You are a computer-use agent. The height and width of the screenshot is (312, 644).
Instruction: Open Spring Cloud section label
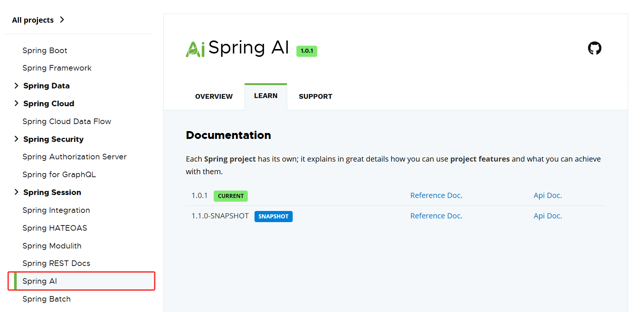(x=49, y=104)
